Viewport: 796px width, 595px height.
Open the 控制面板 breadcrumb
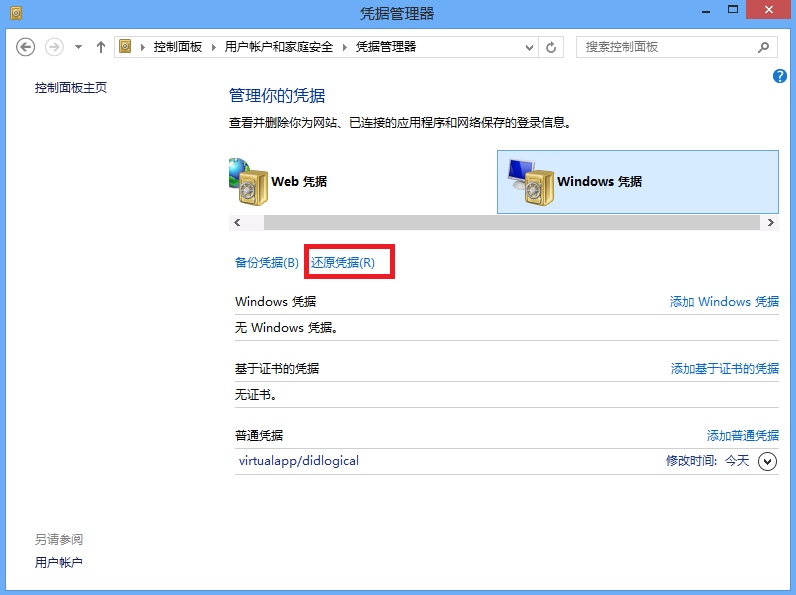click(x=178, y=47)
